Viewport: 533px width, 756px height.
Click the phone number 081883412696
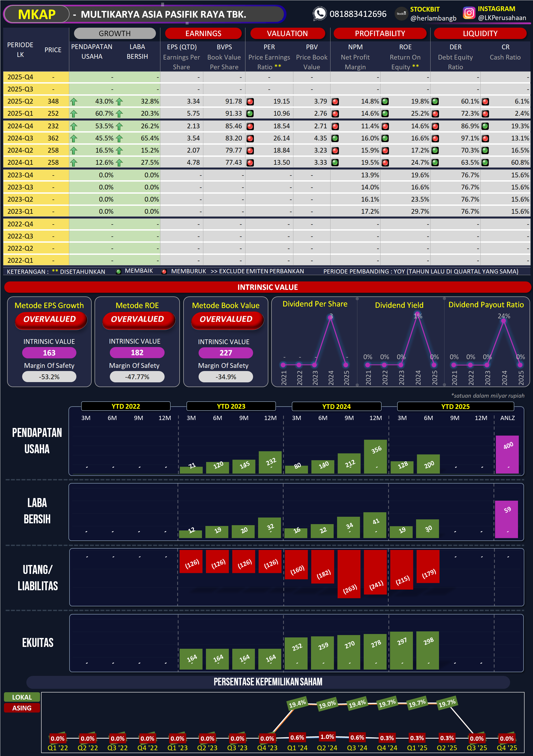coord(358,14)
